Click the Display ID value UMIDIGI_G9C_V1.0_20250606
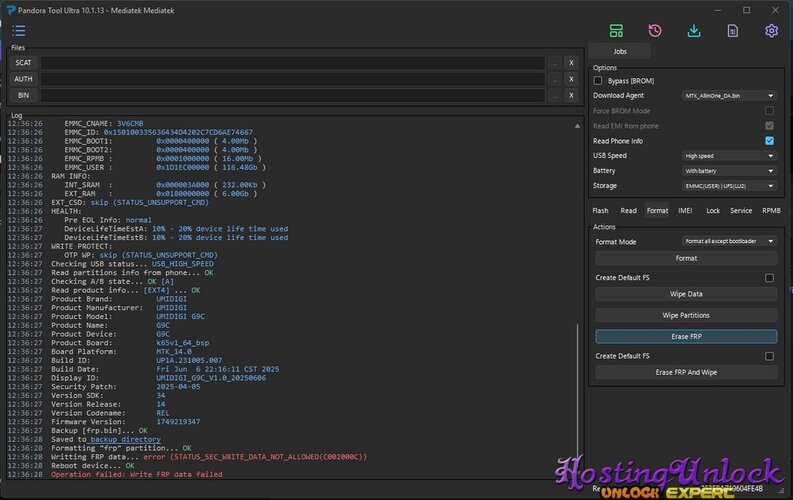 pyautogui.click(x=211, y=378)
